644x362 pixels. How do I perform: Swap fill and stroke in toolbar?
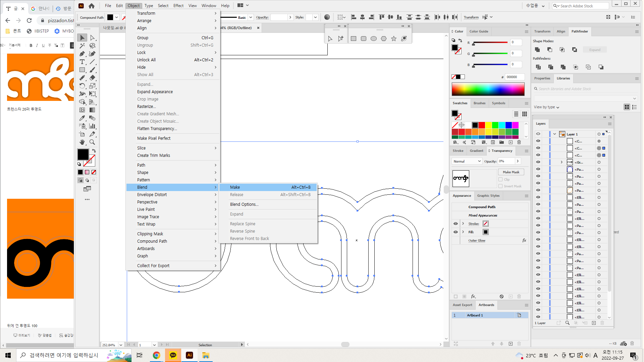(94, 151)
